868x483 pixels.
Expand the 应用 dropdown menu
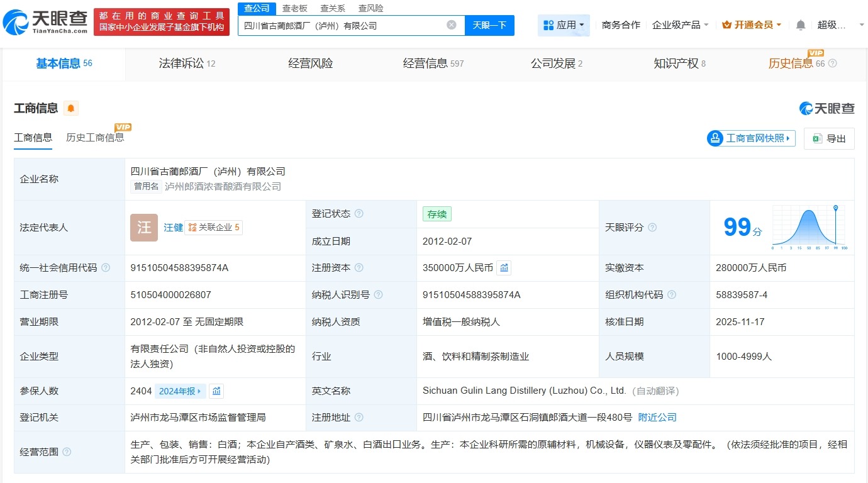coord(564,25)
